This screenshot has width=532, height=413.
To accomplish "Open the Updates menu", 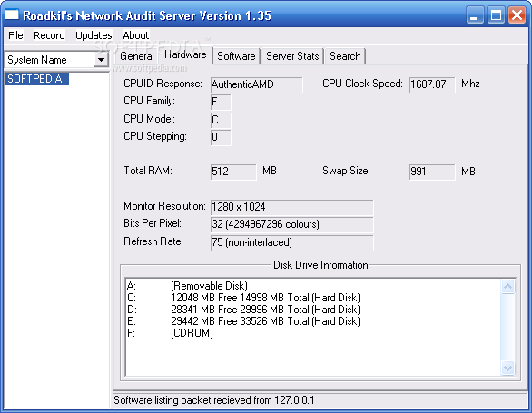I will [94, 35].
